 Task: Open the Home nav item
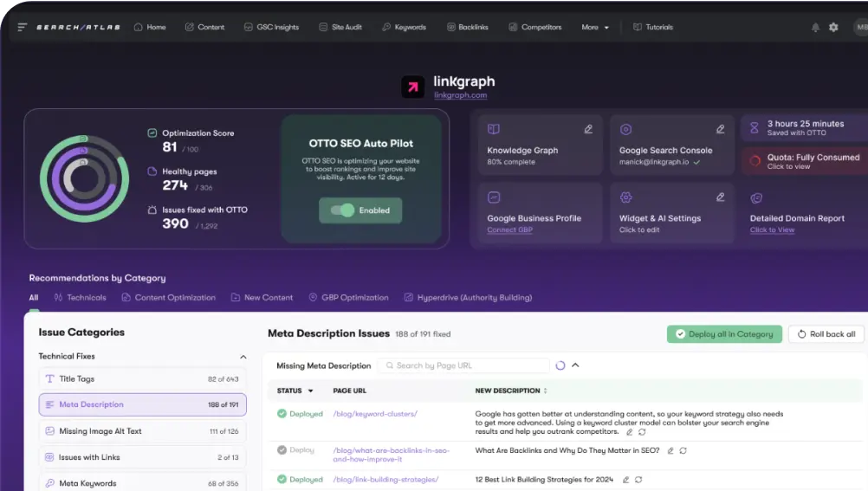150,27
